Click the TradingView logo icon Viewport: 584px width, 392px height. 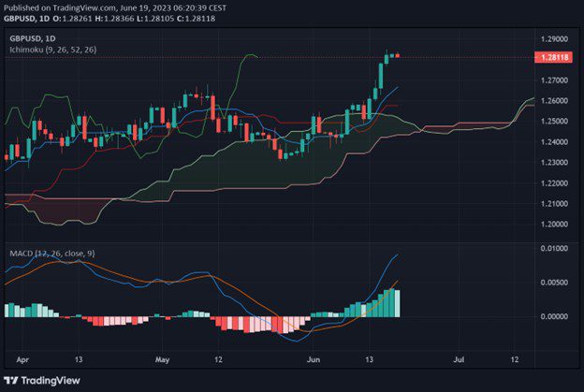(x=12, y=382)
